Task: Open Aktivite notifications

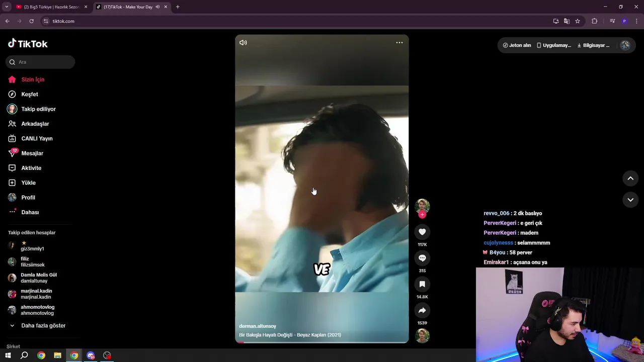Action: pyautogui.click(x=31, y=168)
